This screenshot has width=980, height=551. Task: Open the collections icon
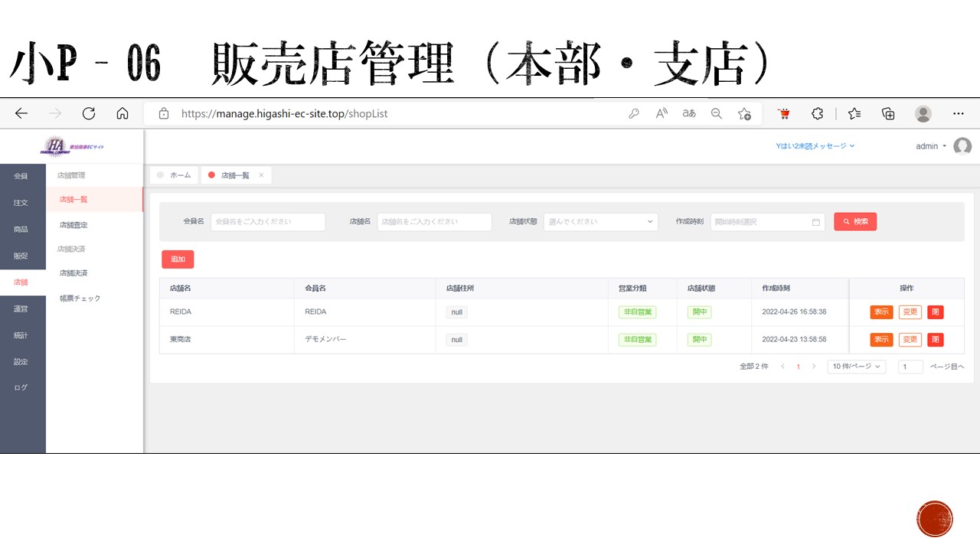[888, 113]
